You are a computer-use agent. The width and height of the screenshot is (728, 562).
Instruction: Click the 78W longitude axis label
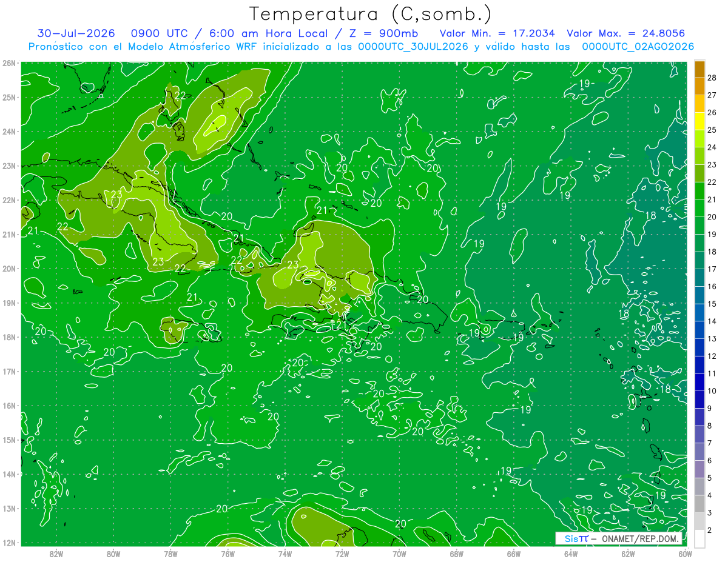170,554
